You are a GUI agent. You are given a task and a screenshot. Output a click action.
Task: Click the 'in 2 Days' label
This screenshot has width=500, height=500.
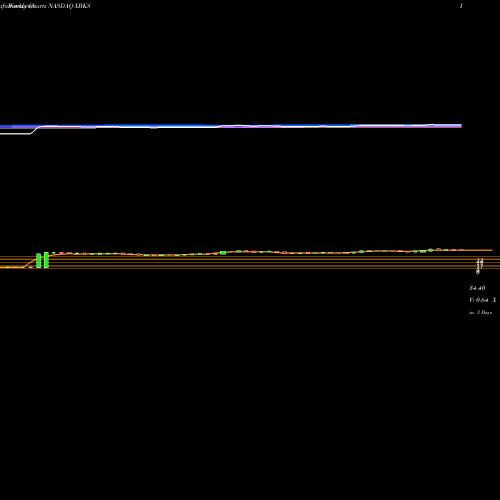pos(480,312)
